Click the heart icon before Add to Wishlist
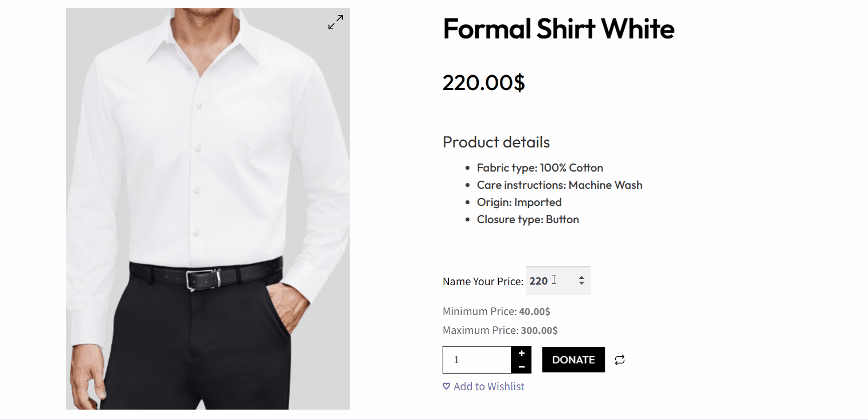 click(447, 386)
